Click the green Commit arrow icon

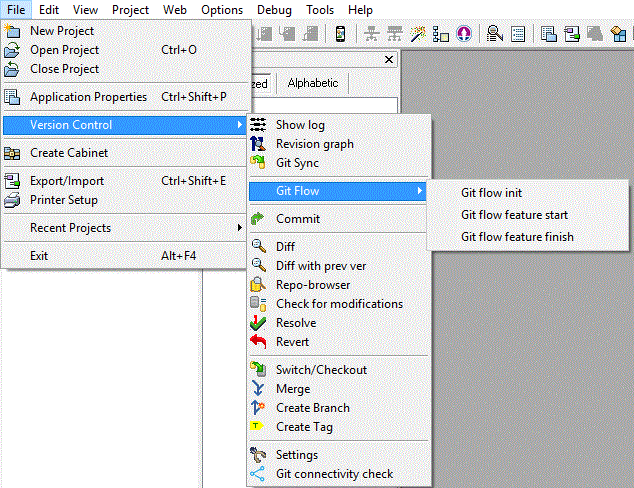258,219
